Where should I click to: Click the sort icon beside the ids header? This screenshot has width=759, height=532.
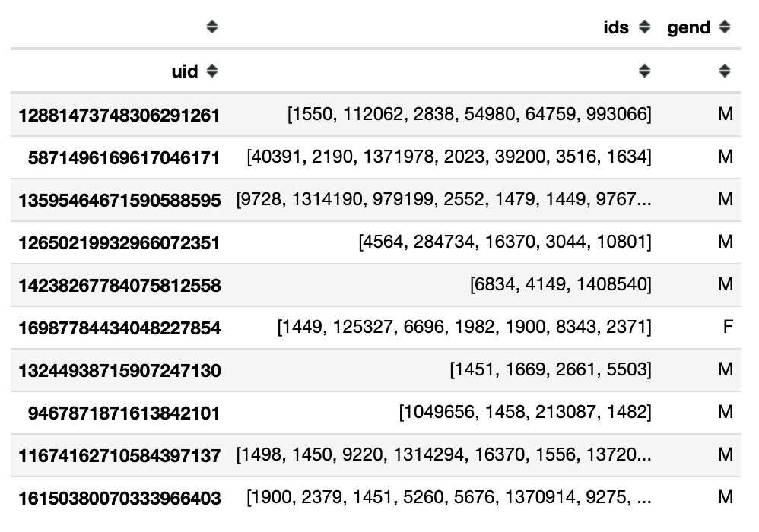[645, 27]
